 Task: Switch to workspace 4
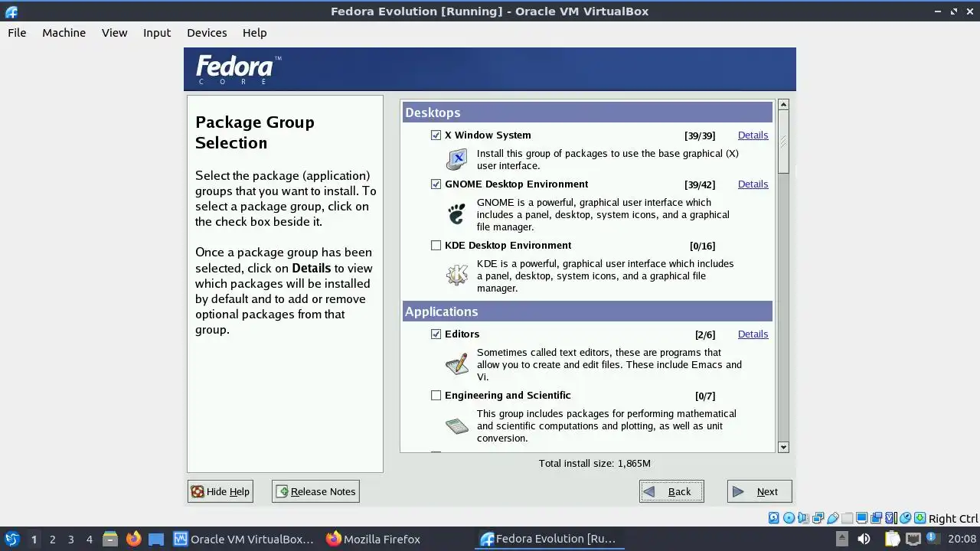[x=89, y=539]
